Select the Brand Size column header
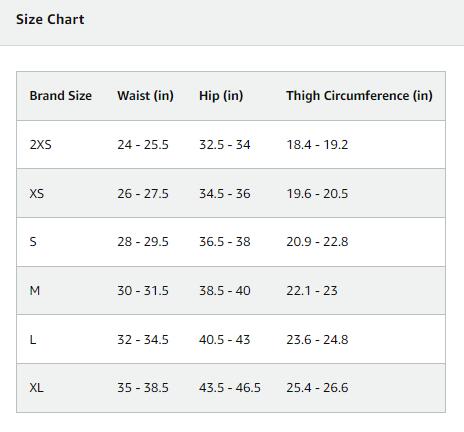The image size is (464, 432). (x=61, y=96)
